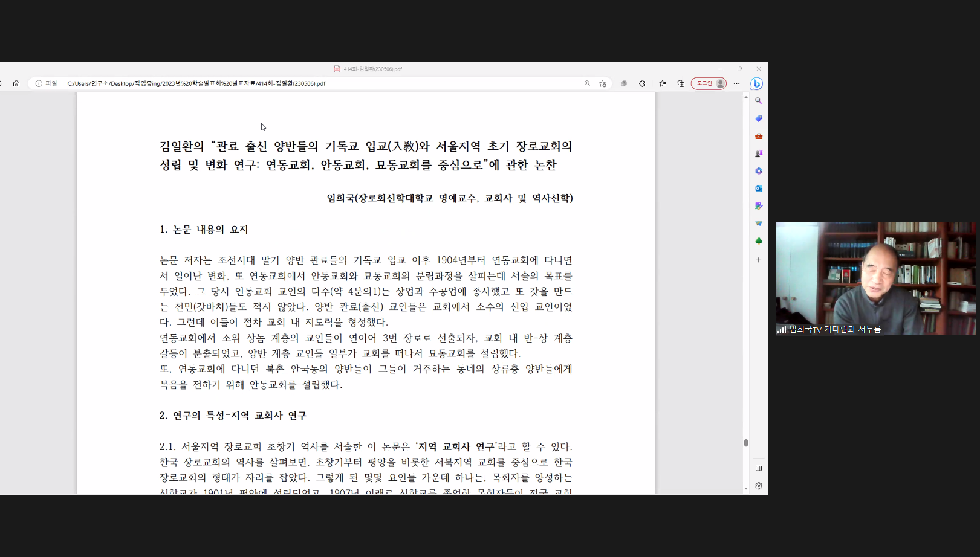Click the paragraph line starting 연동교회에서 소위 상놈

[x=366, y=338]
